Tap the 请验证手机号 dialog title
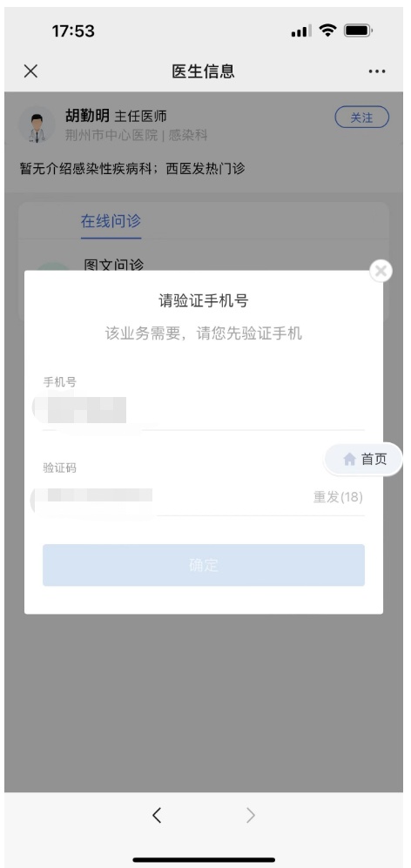Viewport: 411px width, 868px height. click(x=203, y=301)
